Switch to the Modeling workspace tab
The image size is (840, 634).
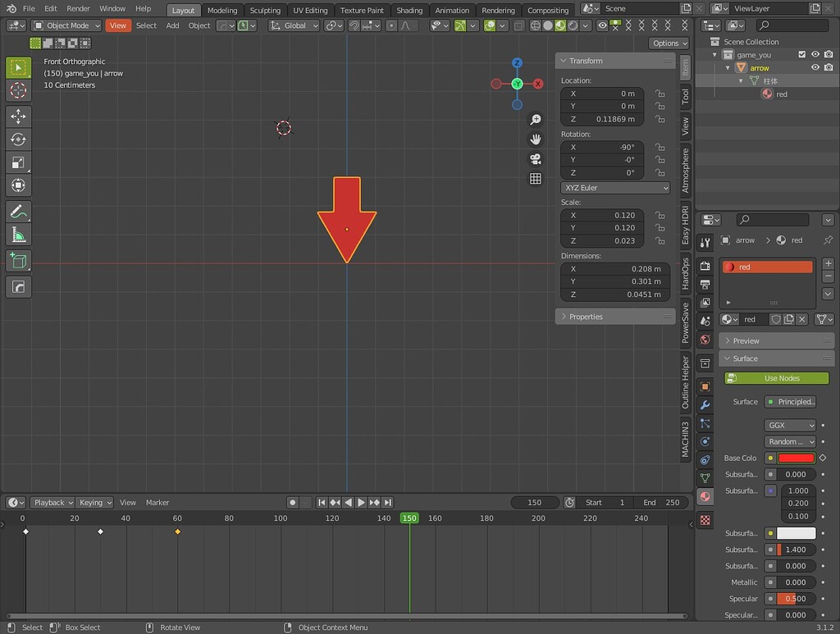click(222, 10)
